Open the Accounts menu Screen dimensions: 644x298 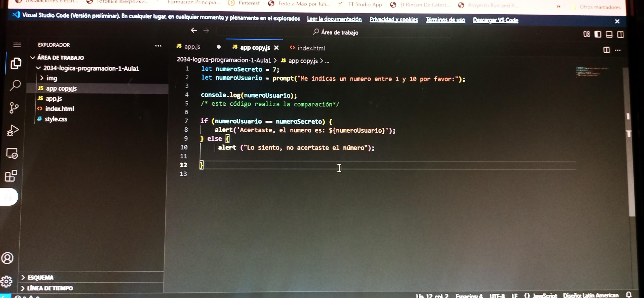coord(7,258)
